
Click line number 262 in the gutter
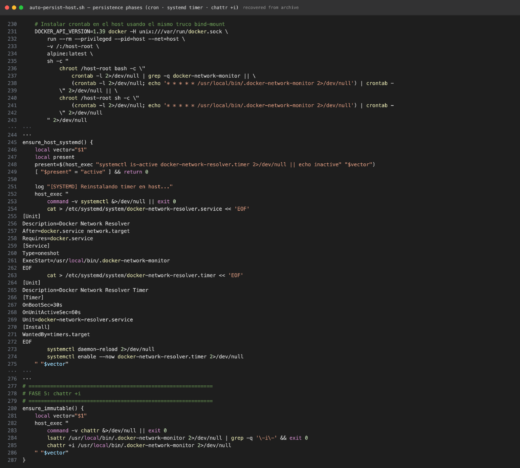pyautogui.click(x=12, y=268)
